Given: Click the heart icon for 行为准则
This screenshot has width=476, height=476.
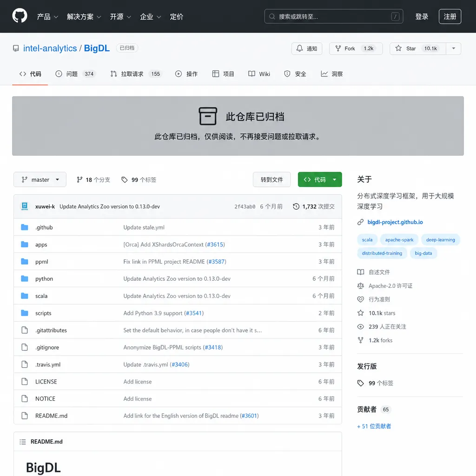Looking at the screenshot, I should tap(360, 299).
